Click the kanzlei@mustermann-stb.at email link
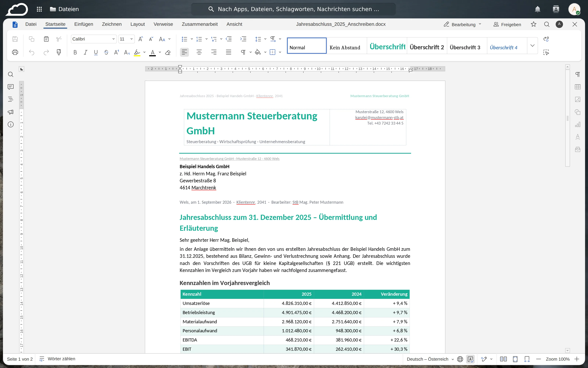This screenshot has height=368, width=588. [379, 118]
